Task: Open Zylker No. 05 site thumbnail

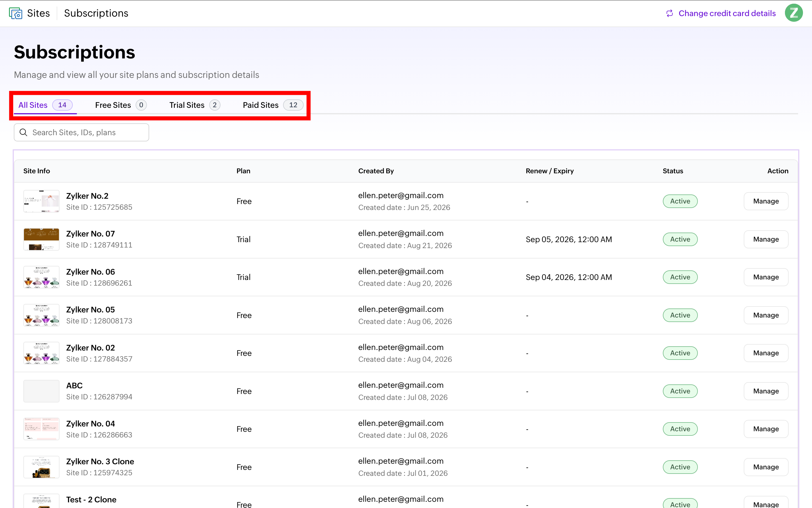Action: [41, 315]
